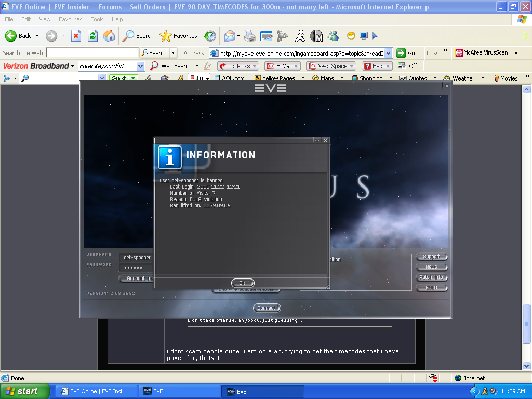
Task: Click the EULA button in EVE launcher
Action: click(x=431, y=288)
